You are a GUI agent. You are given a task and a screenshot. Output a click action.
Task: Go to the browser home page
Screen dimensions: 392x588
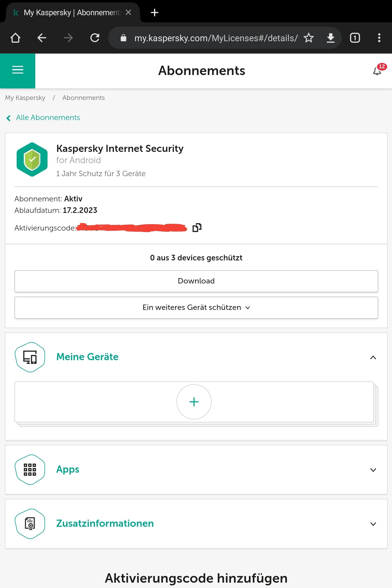coord(15,38)
